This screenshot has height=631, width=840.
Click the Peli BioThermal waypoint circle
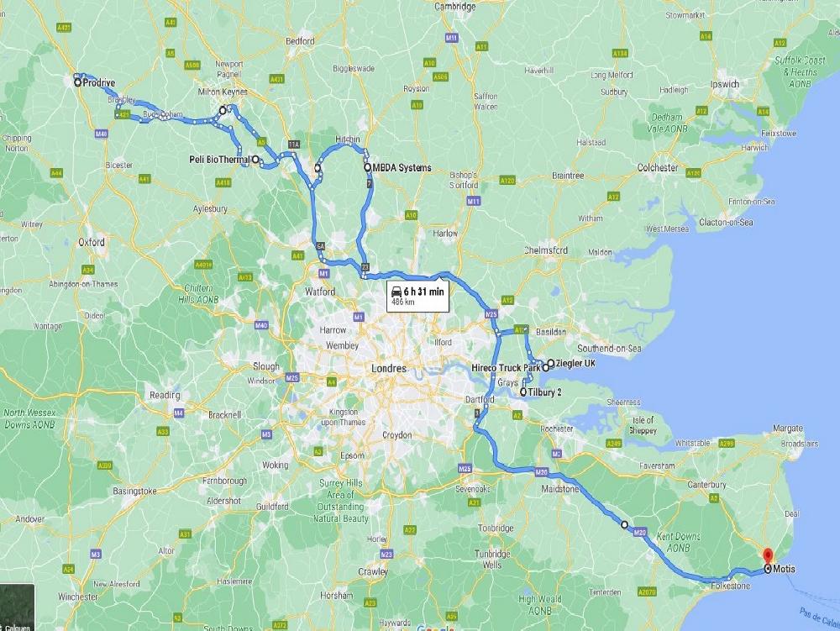(255, 159)
